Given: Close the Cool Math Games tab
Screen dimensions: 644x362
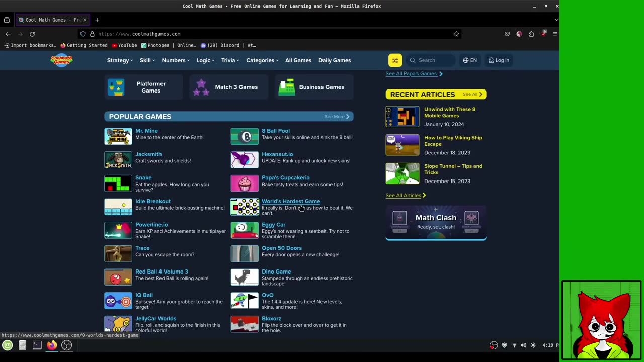Looking at the screenshot, I should tap(84, 20).
